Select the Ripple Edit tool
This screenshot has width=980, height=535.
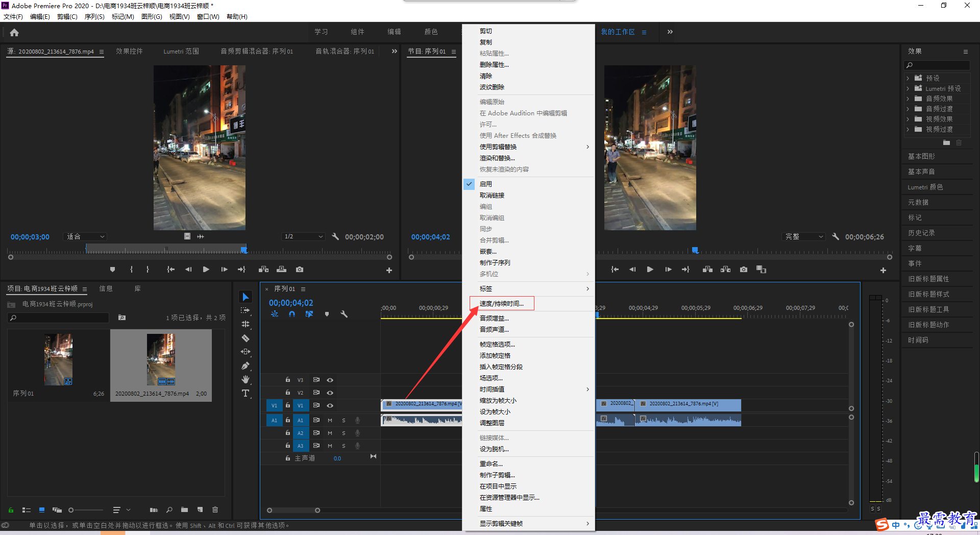click(x=246, y=324)
